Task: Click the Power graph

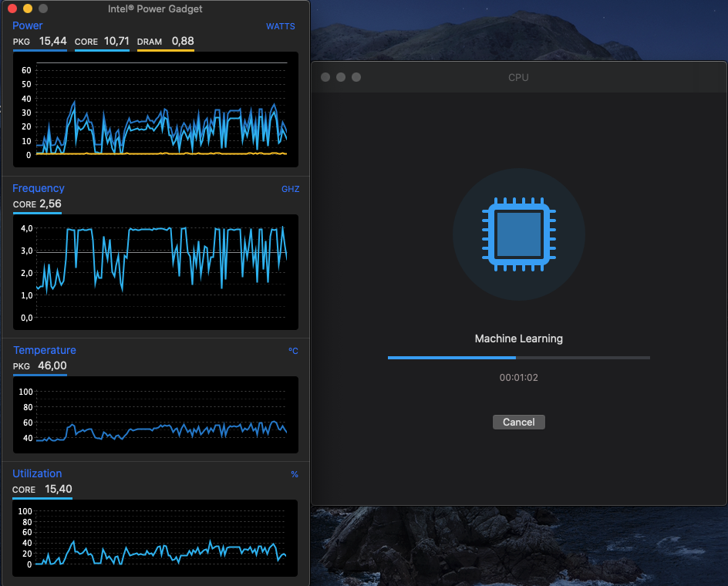Action: 156,109
